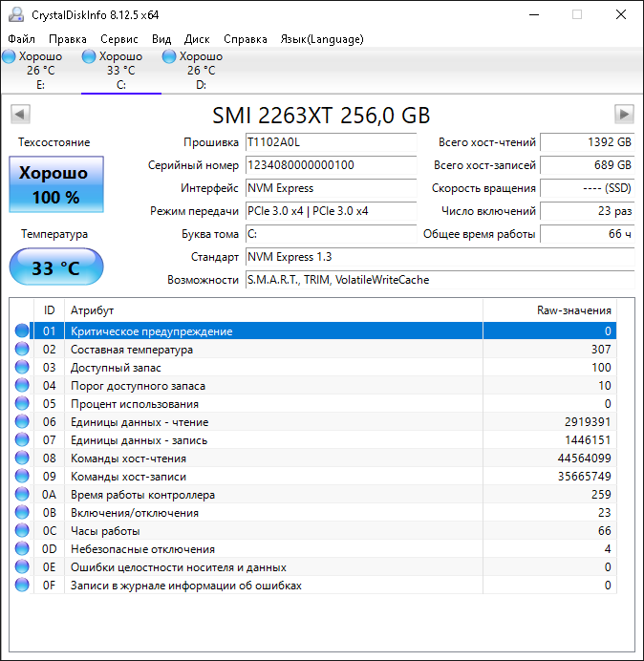Select the Время работы контроллера row
644x661 pixels.
click(x=313, y=494)
